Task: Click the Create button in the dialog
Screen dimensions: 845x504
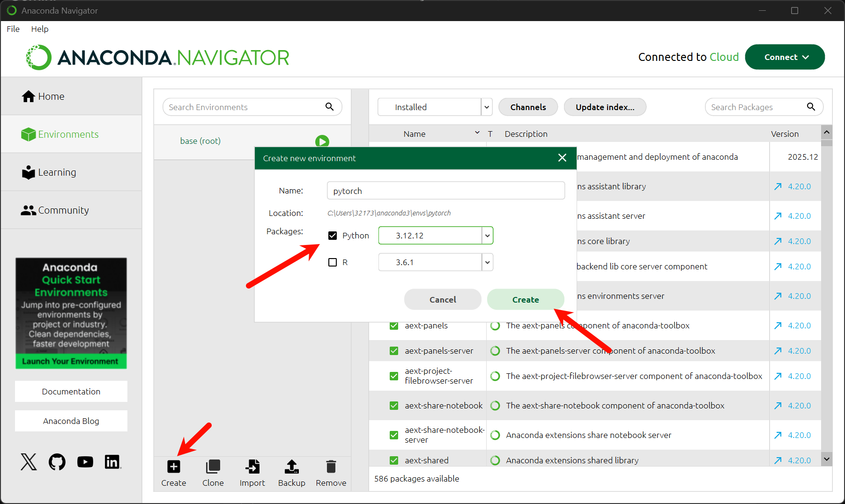Action: click(x=526, y=300)
